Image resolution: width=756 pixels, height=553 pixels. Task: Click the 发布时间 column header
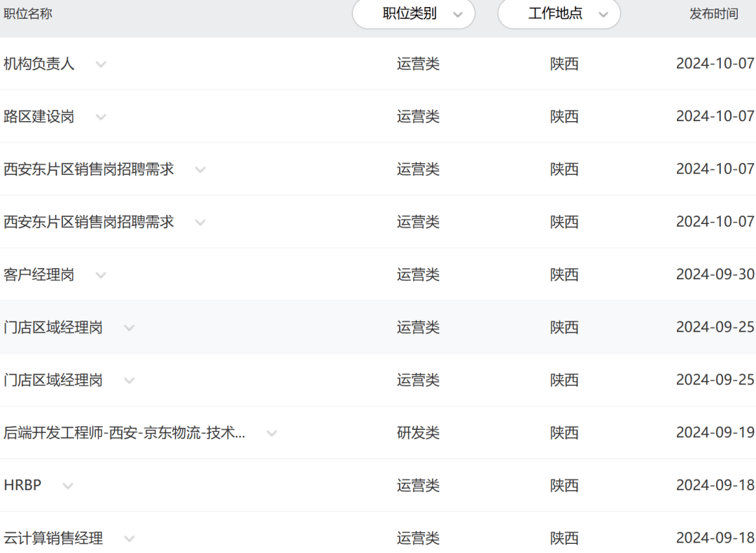(713, 14)
